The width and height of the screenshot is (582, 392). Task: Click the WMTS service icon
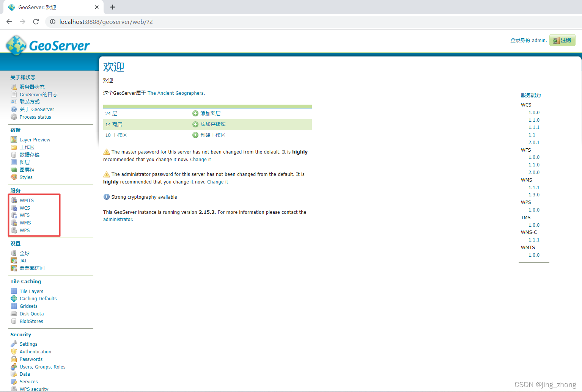point(14,200)
